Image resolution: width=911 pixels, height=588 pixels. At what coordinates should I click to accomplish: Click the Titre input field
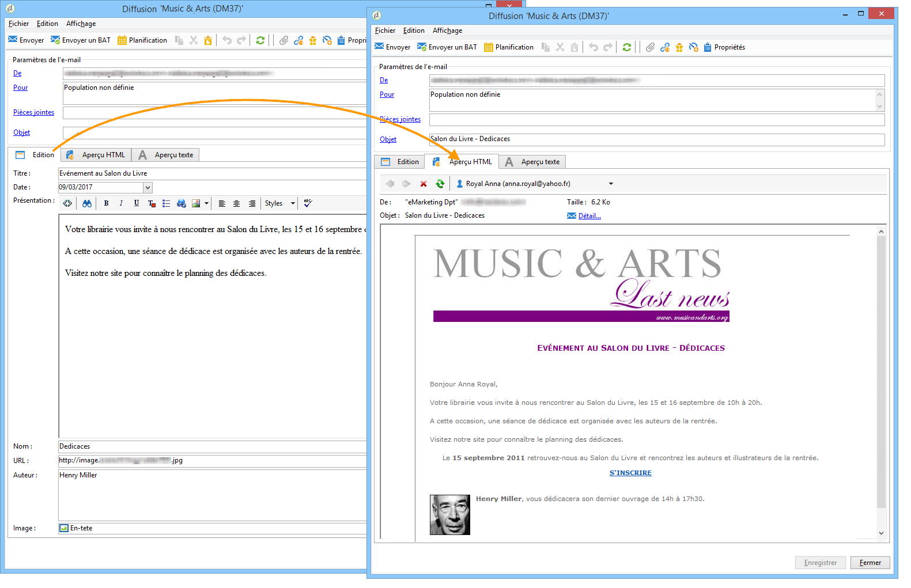tap(212, 173)
